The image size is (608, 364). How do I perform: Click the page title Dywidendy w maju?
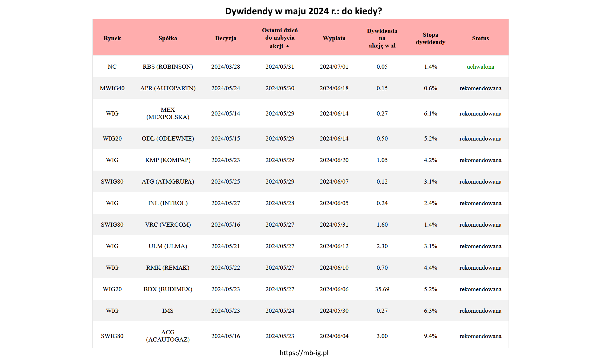point(303,11)
